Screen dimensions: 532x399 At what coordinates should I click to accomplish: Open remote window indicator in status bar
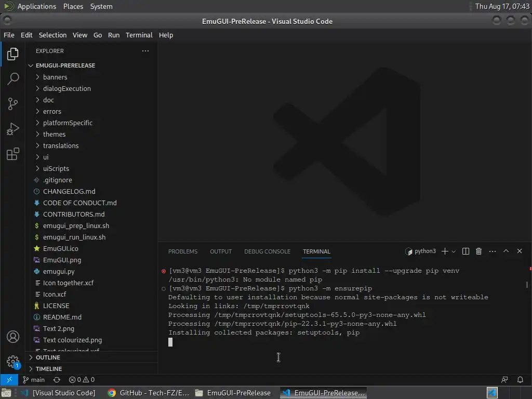click(9, 380)
